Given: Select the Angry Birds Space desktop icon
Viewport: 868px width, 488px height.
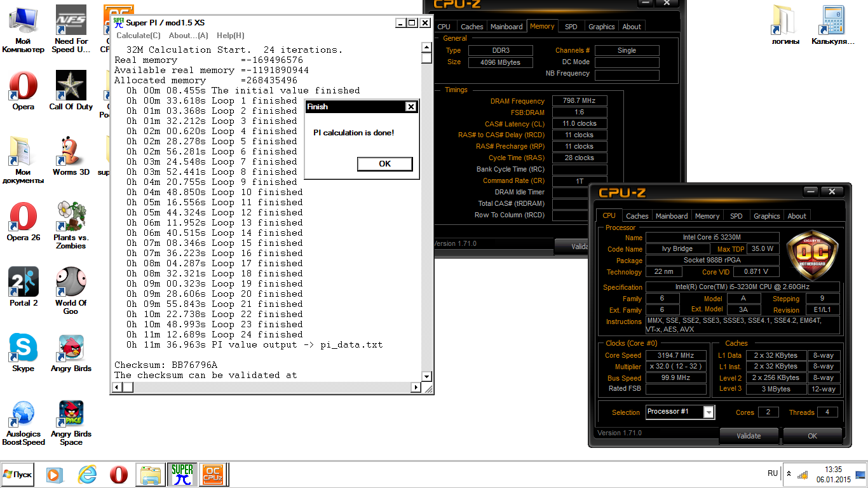Looking at the screenshot, I should tap(71, 423).
